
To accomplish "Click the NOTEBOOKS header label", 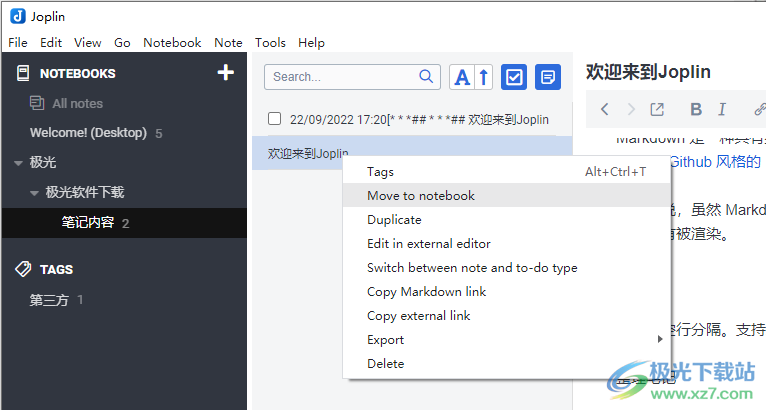I will click(x=78, y=73).
